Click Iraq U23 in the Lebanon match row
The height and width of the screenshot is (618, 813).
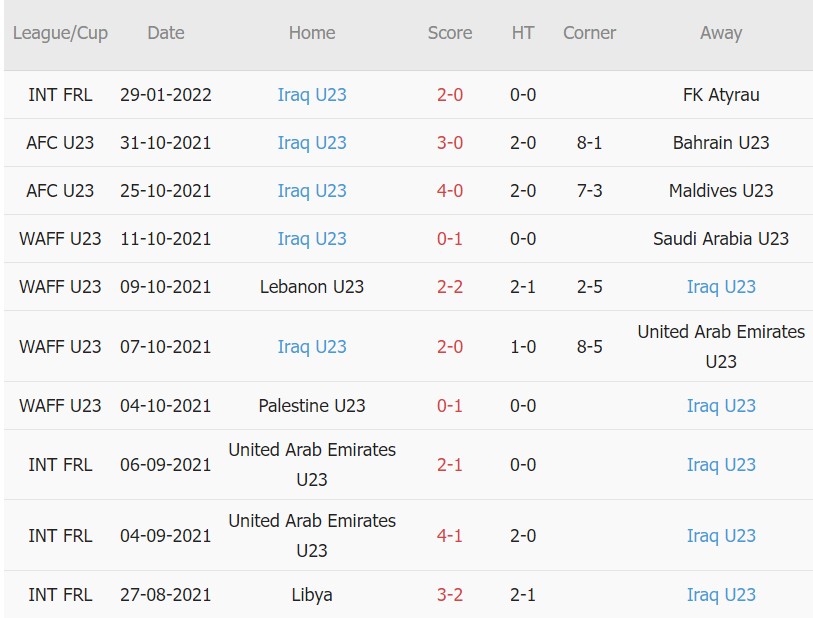click(x=721, y=286)
